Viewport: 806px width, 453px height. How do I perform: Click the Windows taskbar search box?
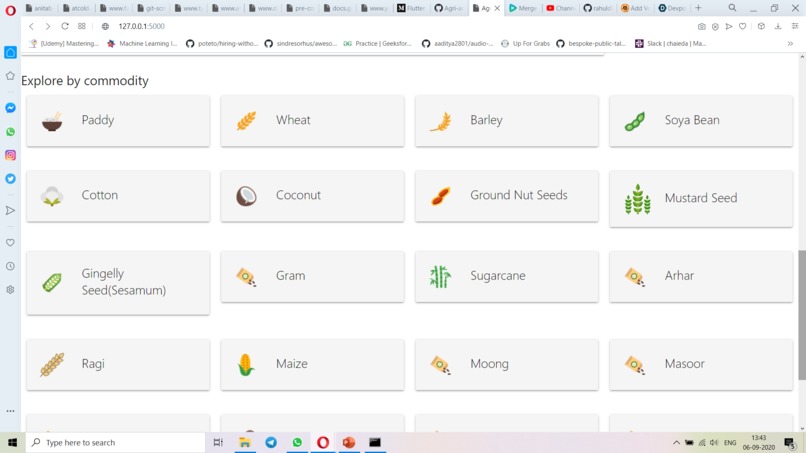115,443
